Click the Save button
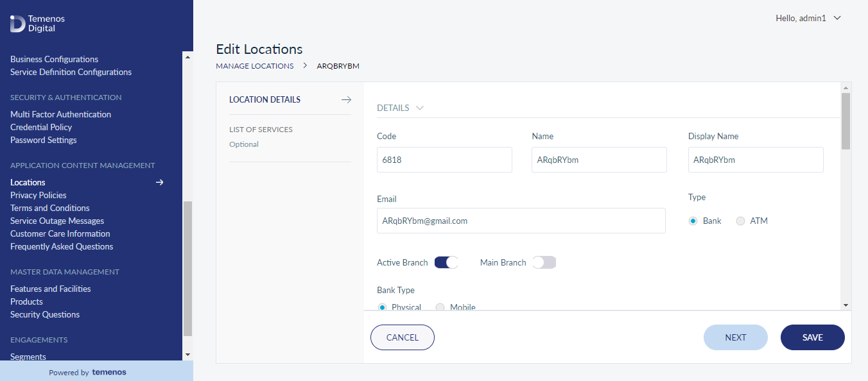 pyautogui.click(x=813, y=337)
